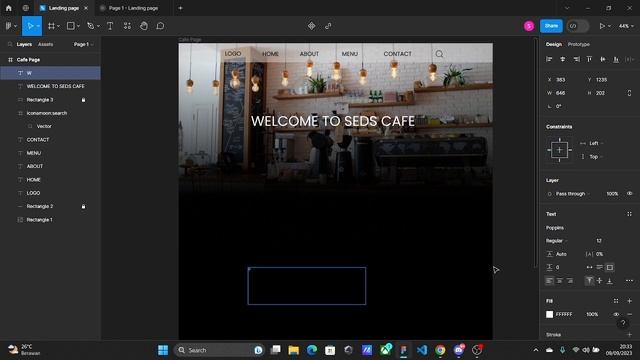Viewport: 640px width, 360px height.
Task: Toggle layer visibility eye in Layer section
Action: (629, 194)
